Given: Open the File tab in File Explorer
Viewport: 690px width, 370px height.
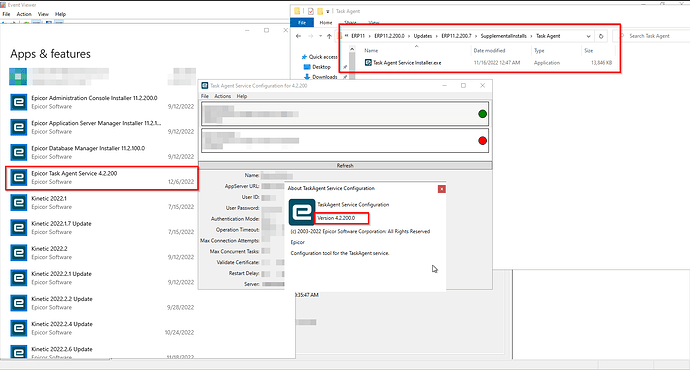Looking at the screenshot, I should 302,22.
